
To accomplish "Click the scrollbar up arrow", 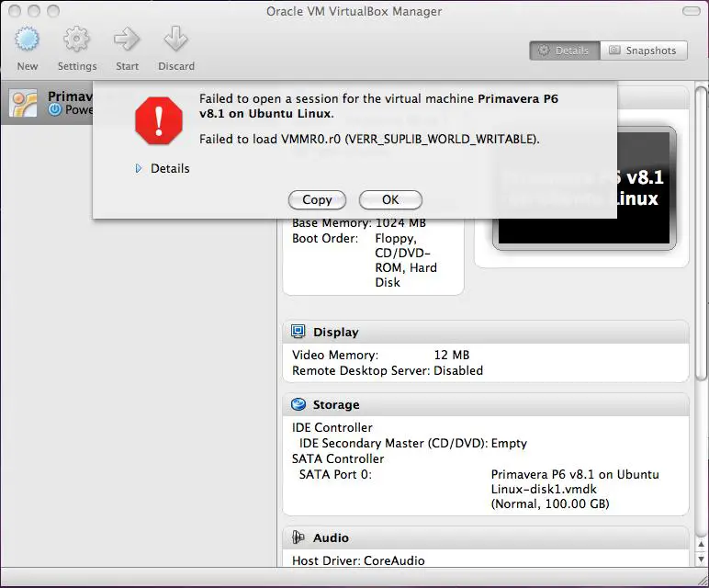I will 702,544.
